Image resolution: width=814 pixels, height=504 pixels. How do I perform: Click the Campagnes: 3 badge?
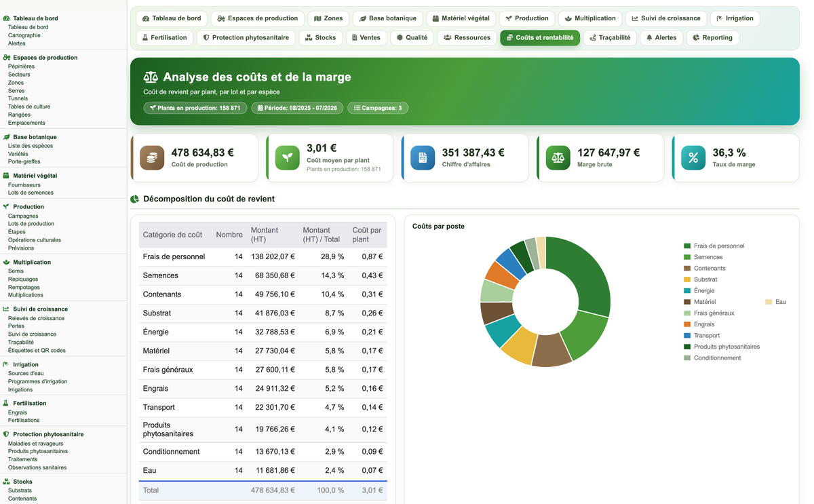378,108
